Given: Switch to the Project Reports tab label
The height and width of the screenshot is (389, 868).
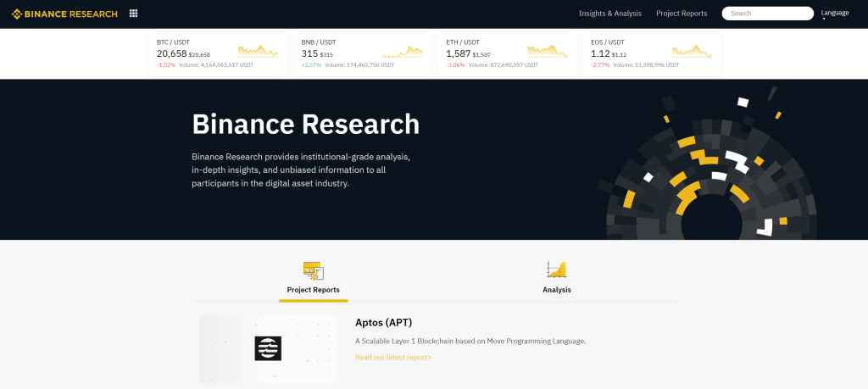Looking at the screenshot, I should pos(314,290).
